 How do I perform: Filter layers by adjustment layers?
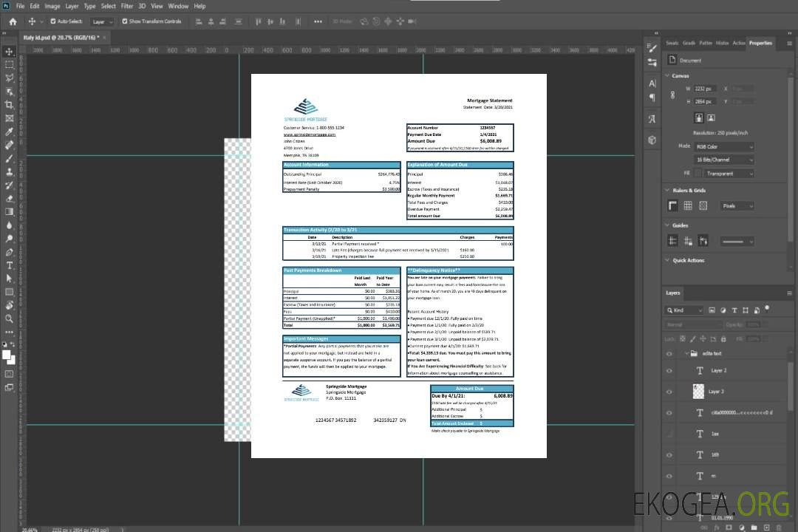coord(723,310)
